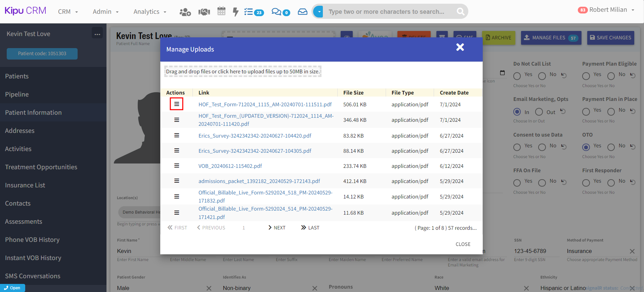Open Treatment Opportunities sidebar item
This screenshot has width=644, height=292.
click(41, 167)
